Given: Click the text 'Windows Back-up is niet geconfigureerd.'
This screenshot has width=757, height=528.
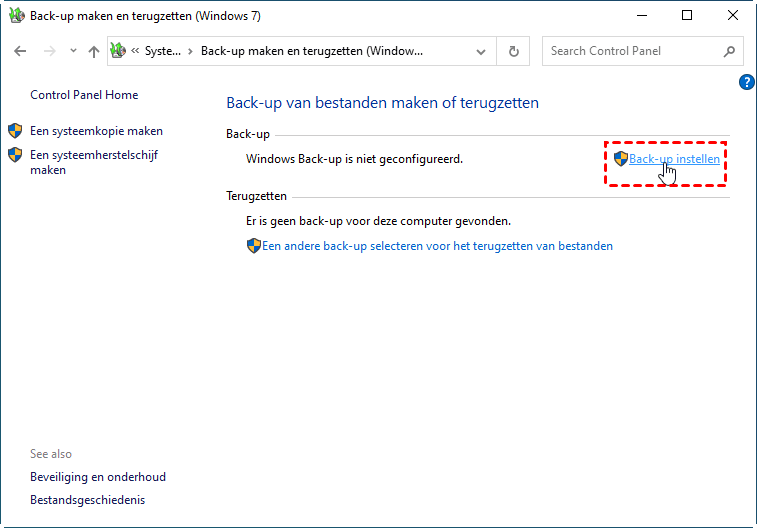Looking at the screenshot, I should pos(354,159).
